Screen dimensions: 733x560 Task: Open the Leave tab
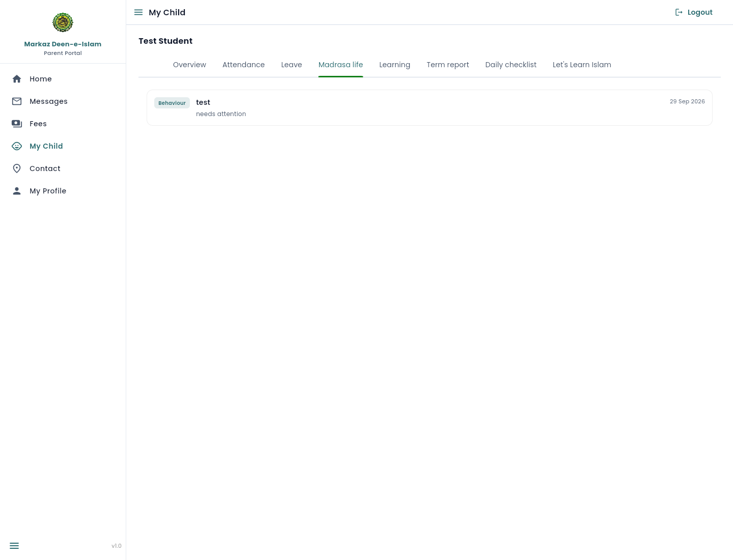tap(292, 65)
